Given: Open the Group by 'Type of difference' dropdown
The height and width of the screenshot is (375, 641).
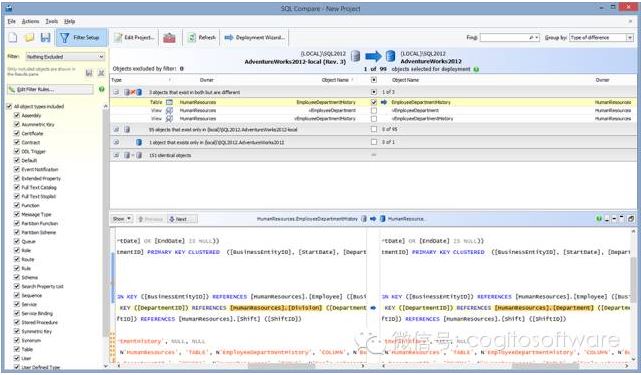Looking at the screenshot, I should [x=601, y=38].
